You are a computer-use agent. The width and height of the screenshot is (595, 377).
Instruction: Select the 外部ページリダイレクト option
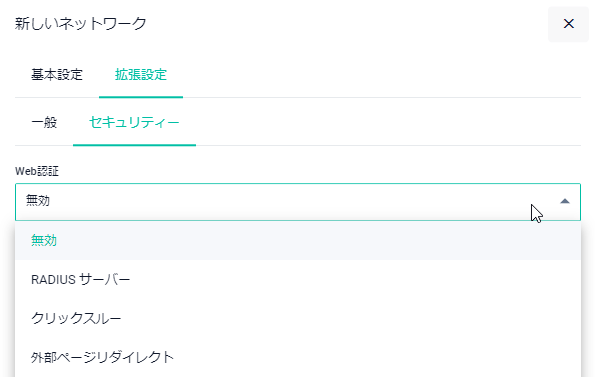point(298,357)
